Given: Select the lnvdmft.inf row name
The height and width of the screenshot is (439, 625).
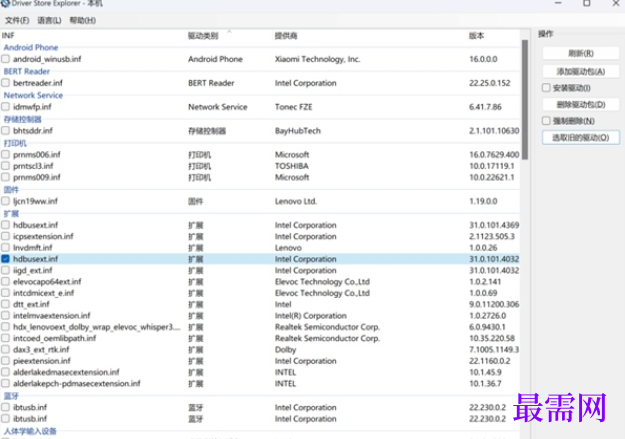Looking at the screenshot, I should pyautogui.click(x=33, y=248).
